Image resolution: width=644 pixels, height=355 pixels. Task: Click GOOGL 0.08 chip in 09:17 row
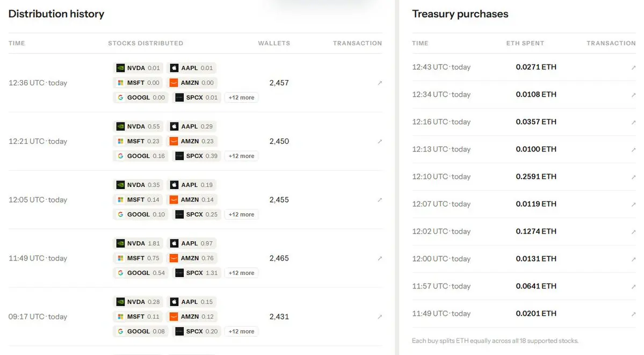[x=141, y=331]
